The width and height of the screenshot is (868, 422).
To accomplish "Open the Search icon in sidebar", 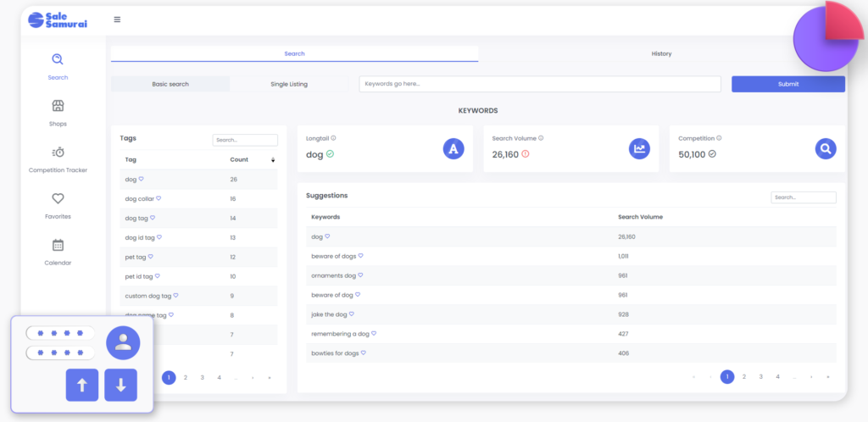I will tap(58, 59).
